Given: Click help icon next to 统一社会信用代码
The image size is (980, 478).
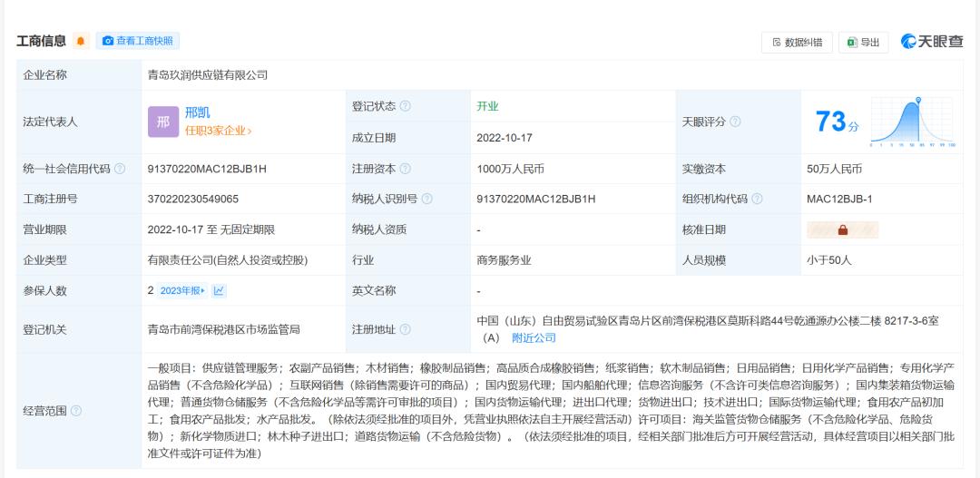Looking at the screenshot, I should pyautogui.click(x=120, y=169).
